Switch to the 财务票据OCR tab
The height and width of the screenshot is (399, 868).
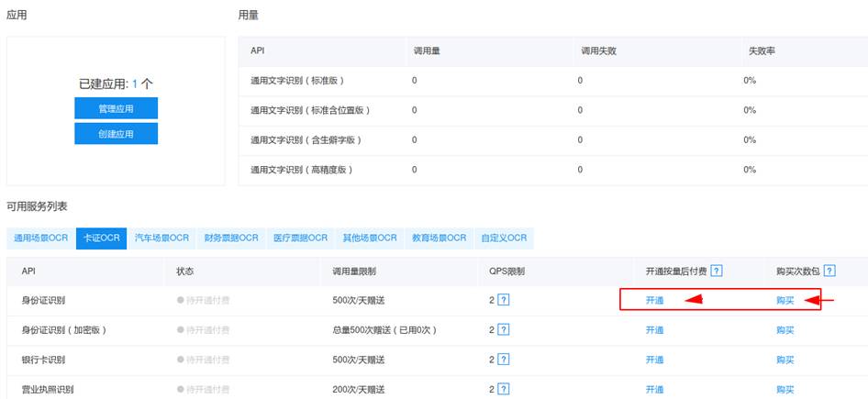click(230, 238)
